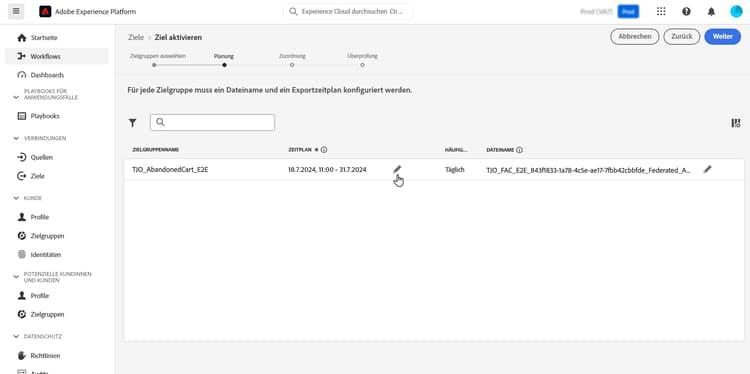
Task: Show info tooltip next to Dateiname
Action: 519,150
